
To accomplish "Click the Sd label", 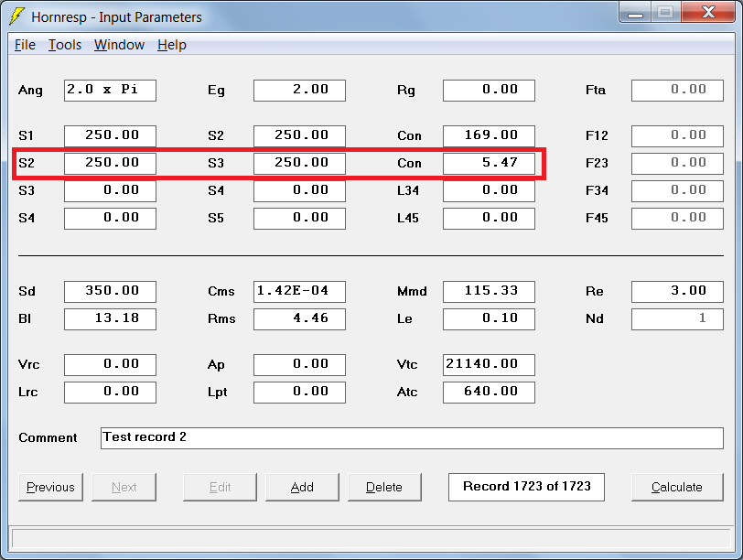I will pyautogui.click(x=27, y=291).
